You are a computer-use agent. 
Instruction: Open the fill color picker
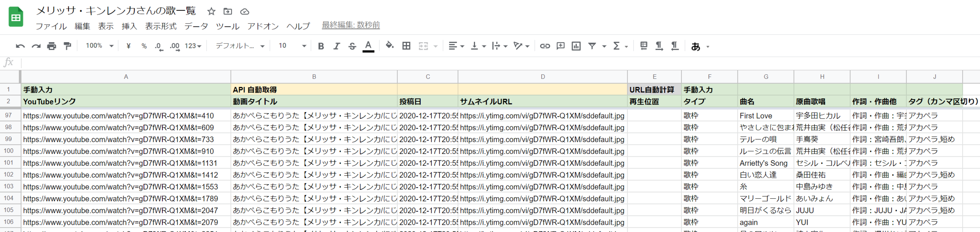tap(390, 46)
